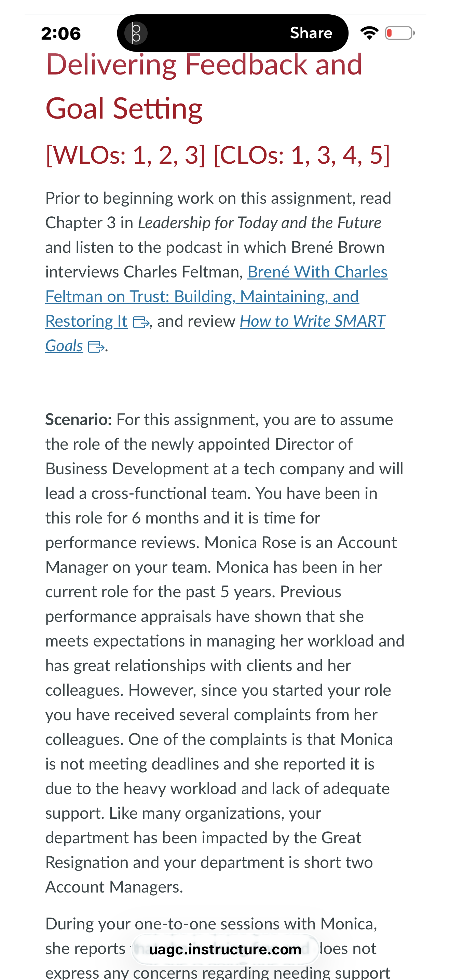Tap the bold Scenario: label
The height and width of the screenshot is (980, 451).
pos(78,420)
